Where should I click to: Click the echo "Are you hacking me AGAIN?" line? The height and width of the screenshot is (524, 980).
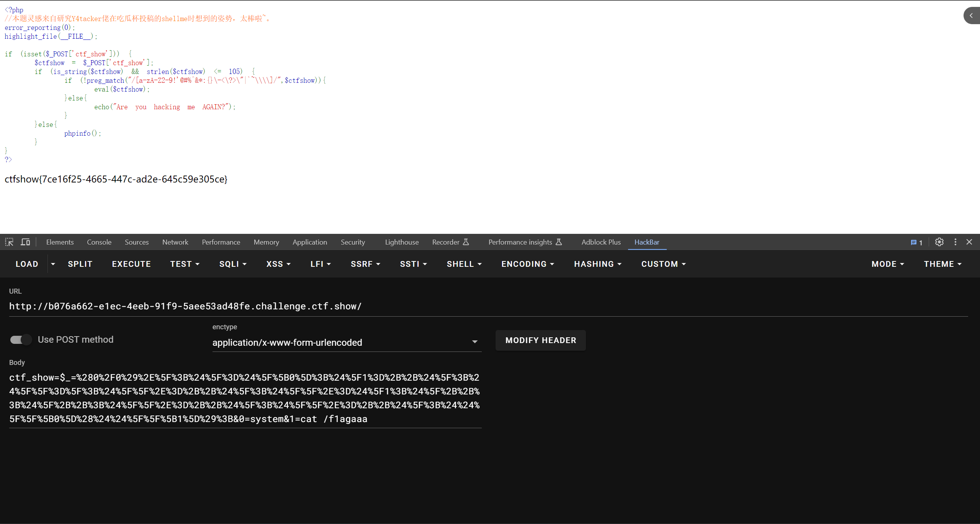[165, 107]
